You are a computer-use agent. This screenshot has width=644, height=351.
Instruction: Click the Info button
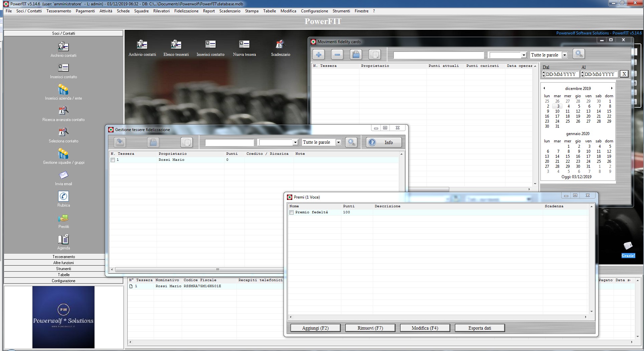click(x=383, y=142)
